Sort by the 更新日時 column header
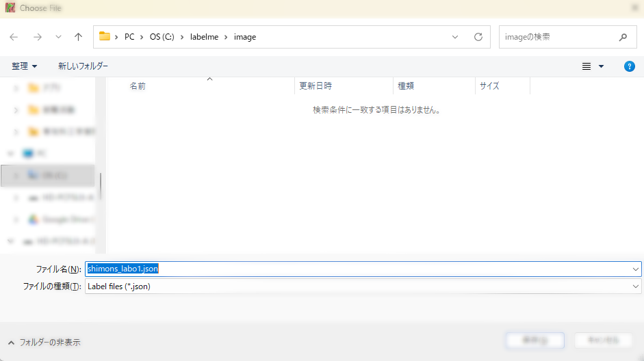Image resolution: width=644 pixels, height=361 pixels. coord(315,86)
